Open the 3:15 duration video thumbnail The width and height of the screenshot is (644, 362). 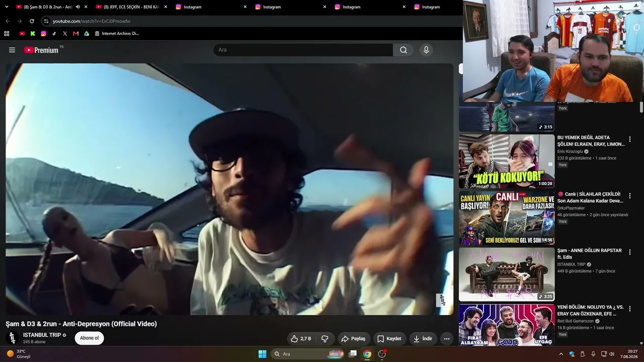click(x=507, y=117)
